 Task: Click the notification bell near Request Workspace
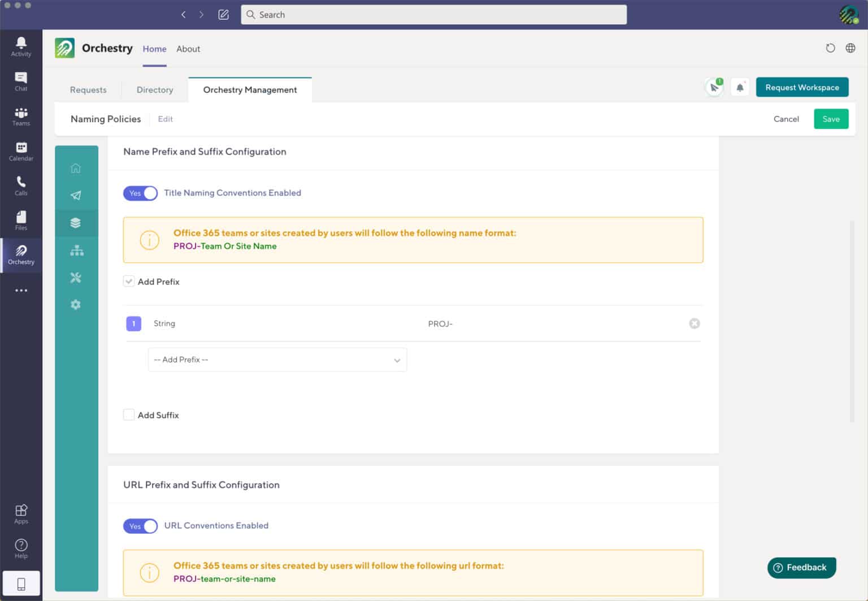click(x=740, y=87)
